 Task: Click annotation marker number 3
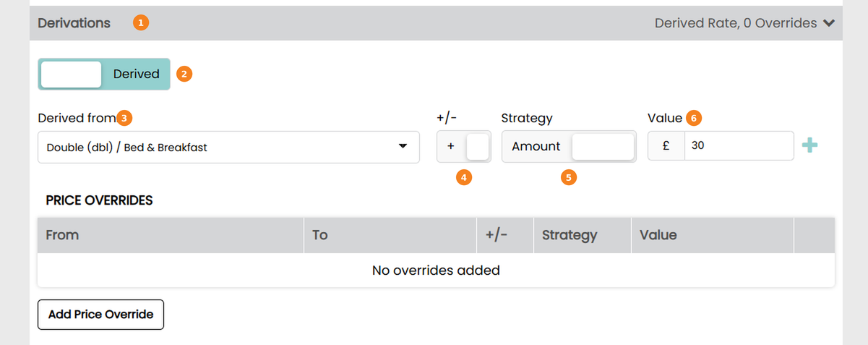point(125,118)
